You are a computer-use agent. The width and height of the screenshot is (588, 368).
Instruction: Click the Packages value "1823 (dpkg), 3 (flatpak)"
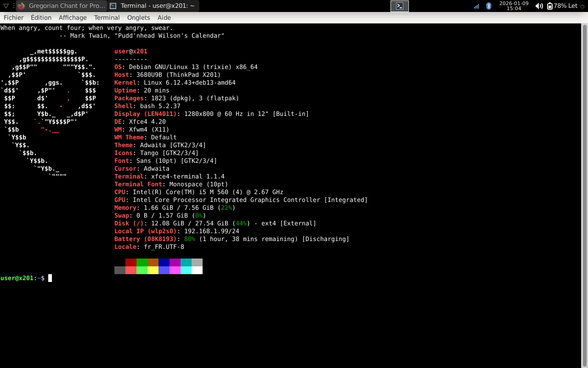point(195,98)
